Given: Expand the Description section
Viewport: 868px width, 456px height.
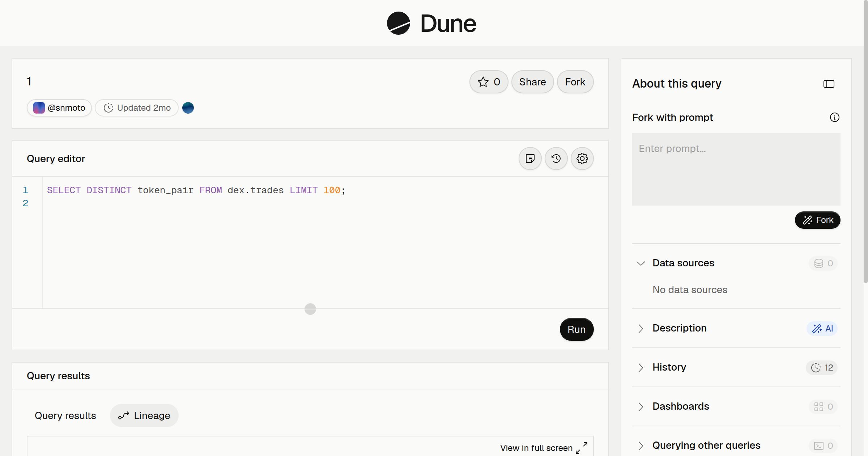Looking at the screenshot, I should pyautogui.click(x=641, y=328).
